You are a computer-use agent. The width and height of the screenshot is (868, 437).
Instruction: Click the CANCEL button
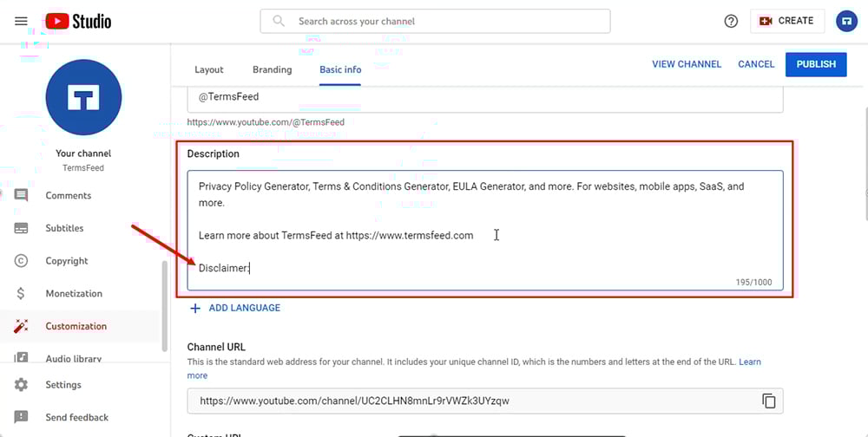pyautogui.click(x=756, y=64)
